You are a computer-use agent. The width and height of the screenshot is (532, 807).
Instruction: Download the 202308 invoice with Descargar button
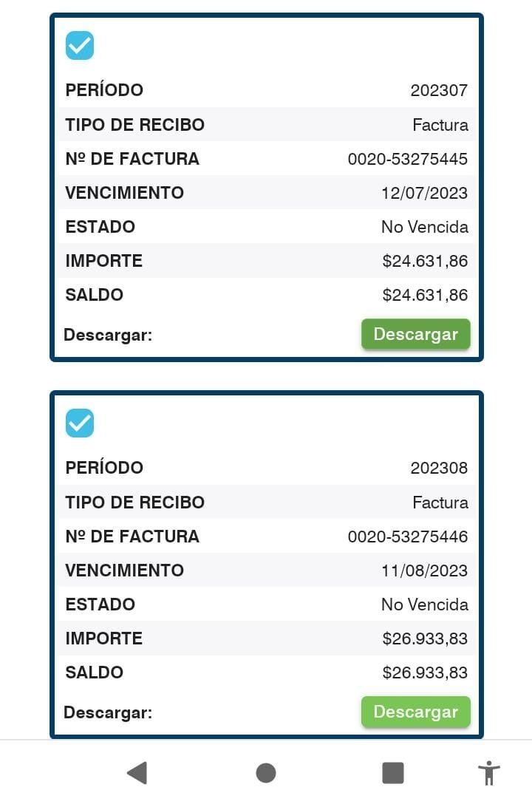(x=416, y=711)
